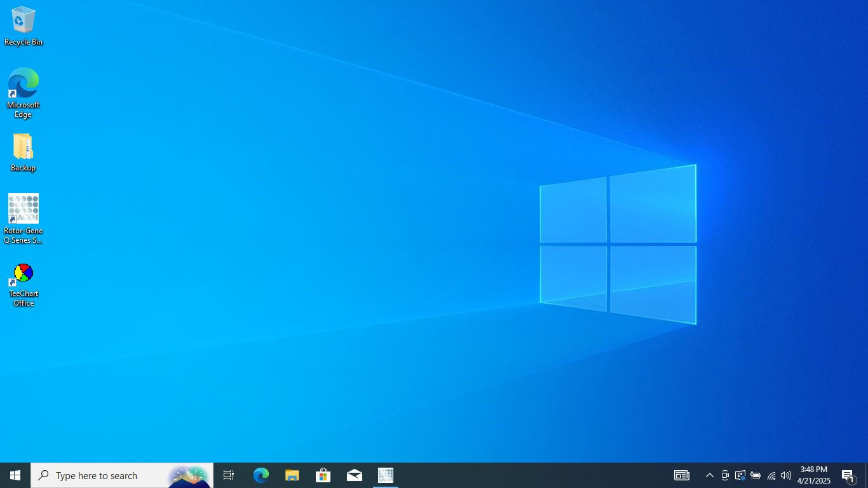This screenshot has height=488, width=868.
Task: Open the Wi-Fi network flyout
Action: (771, 475)
